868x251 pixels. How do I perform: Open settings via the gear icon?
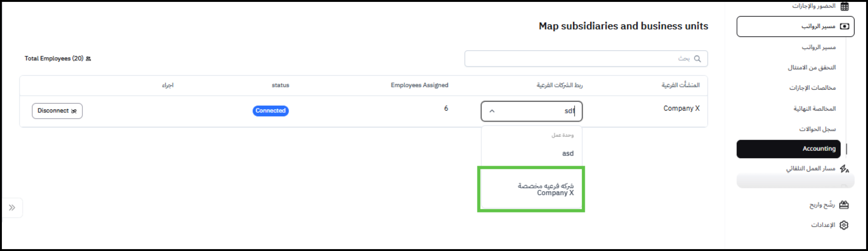844,225
